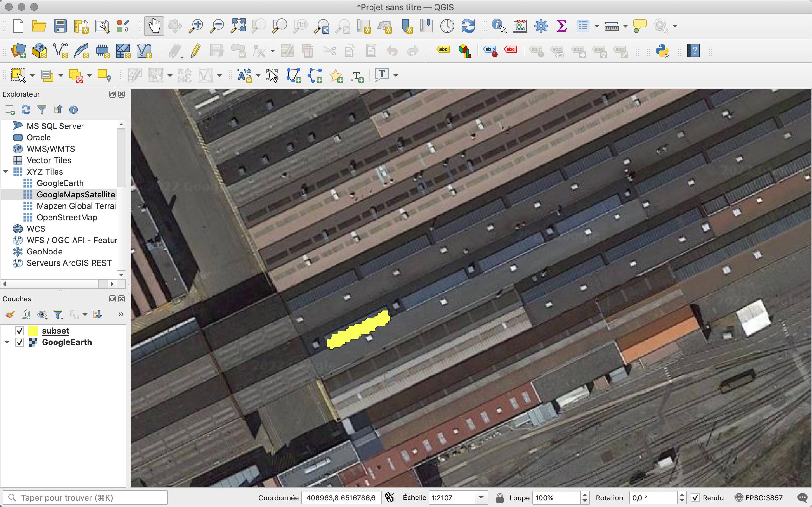Open the Échelle scale dropdown

[481, 497]
